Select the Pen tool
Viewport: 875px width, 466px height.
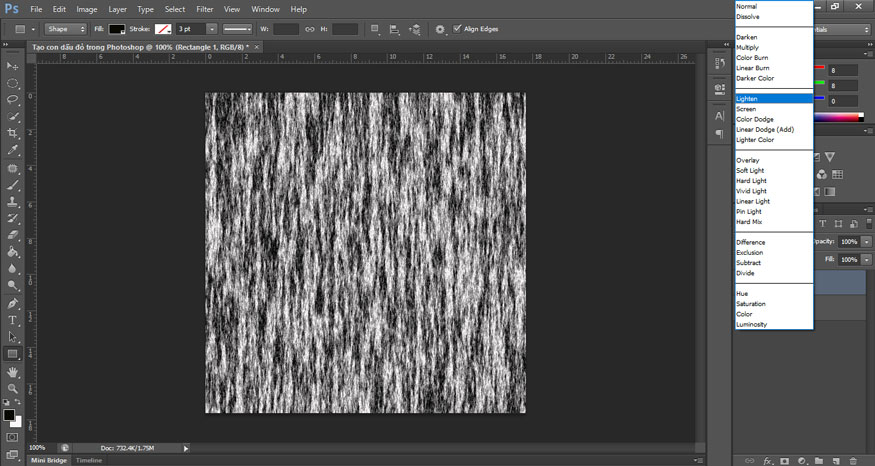tap(12, 304)
